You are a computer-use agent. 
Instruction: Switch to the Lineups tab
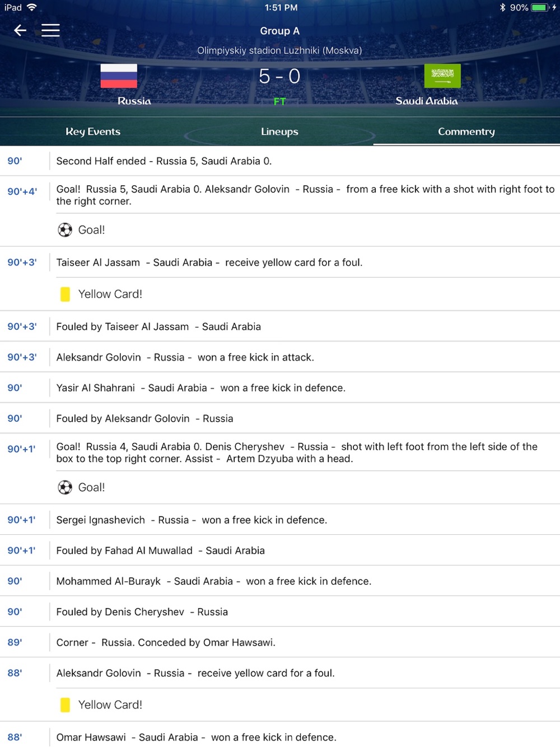[279, 132]
